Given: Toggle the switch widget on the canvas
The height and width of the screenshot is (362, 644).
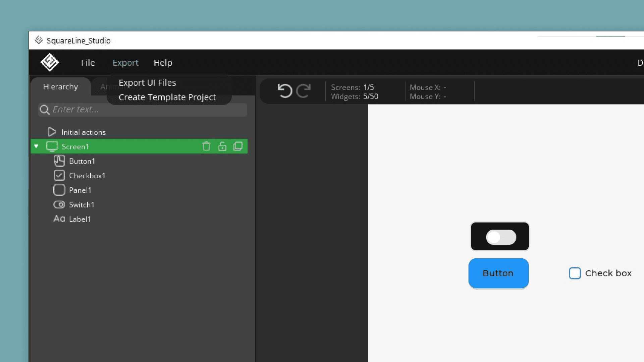Looking at the screenshot, I should 501,237.
